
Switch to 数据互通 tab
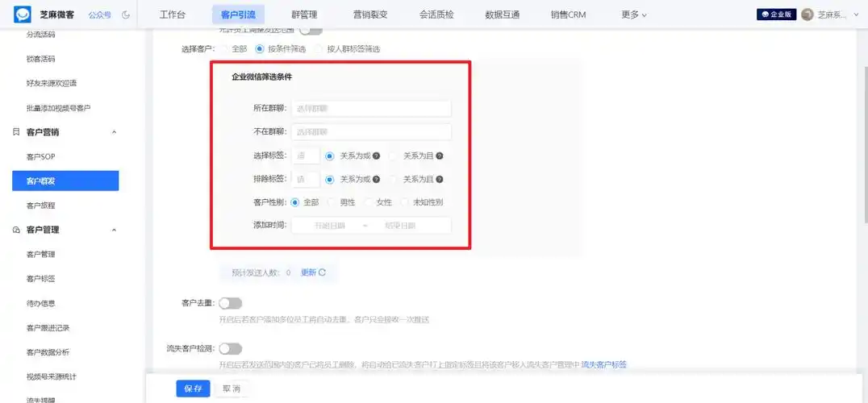503,15
